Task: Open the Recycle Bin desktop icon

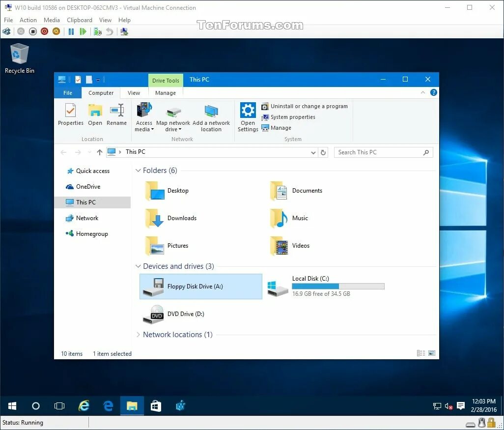Action: (x=19, y=58)
